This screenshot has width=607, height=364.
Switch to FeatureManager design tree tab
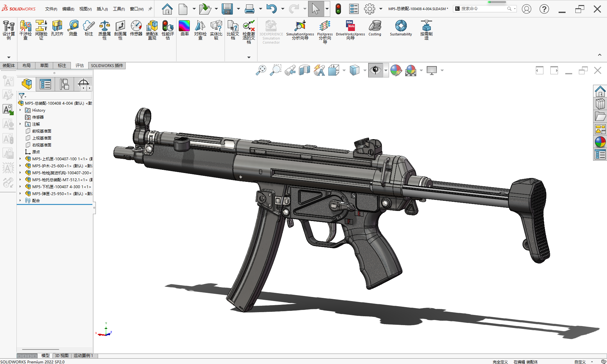[x=27, y=84]
